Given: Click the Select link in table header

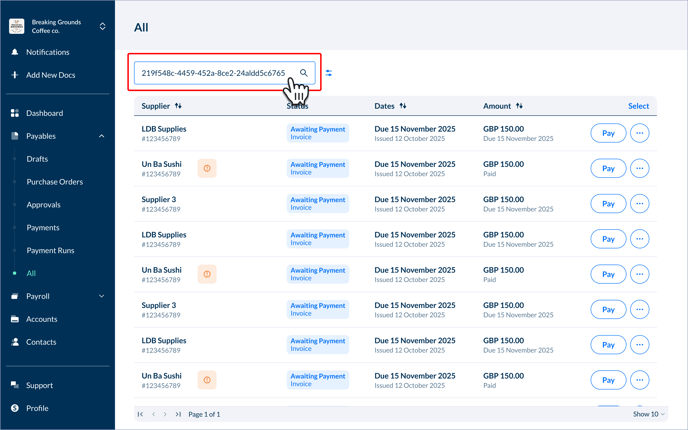Looking at the screenshot, I should (638, 106).
